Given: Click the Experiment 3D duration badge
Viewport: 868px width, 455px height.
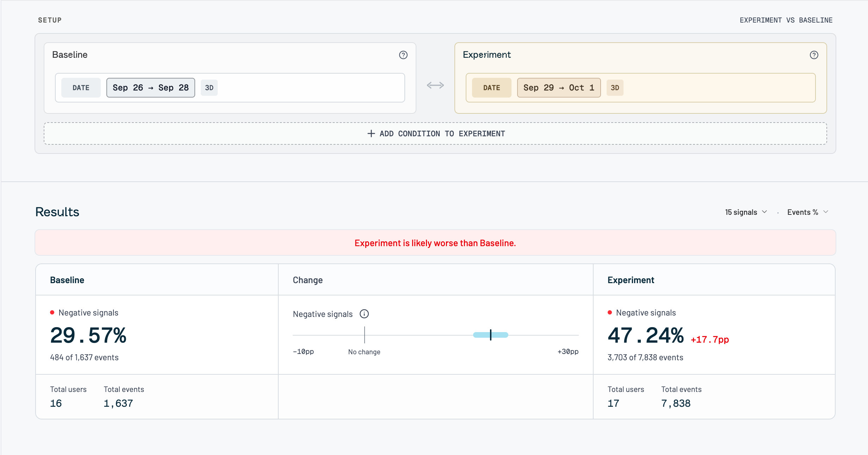Looking at the screenshot, I should coord(615,88).
